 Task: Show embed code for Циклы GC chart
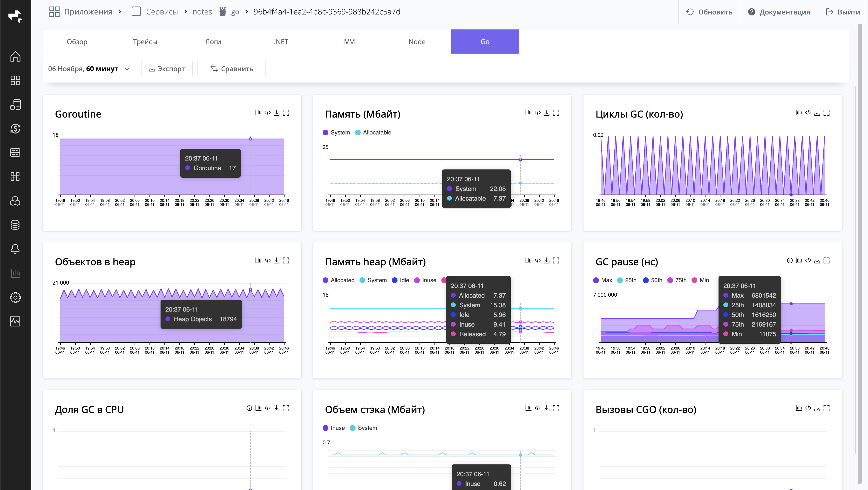pyautogui.click(x=808, y=113)
